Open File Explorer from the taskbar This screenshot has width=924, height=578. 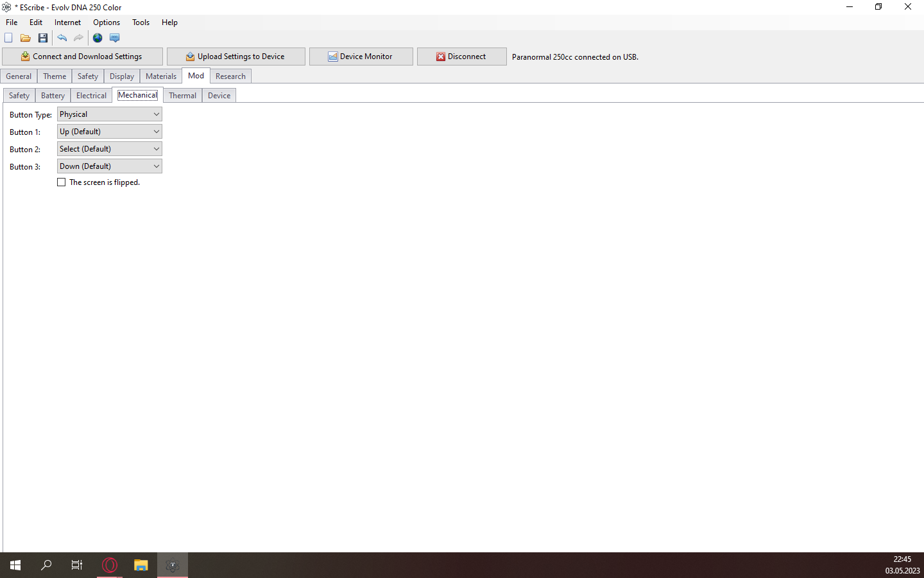point(141,565)
